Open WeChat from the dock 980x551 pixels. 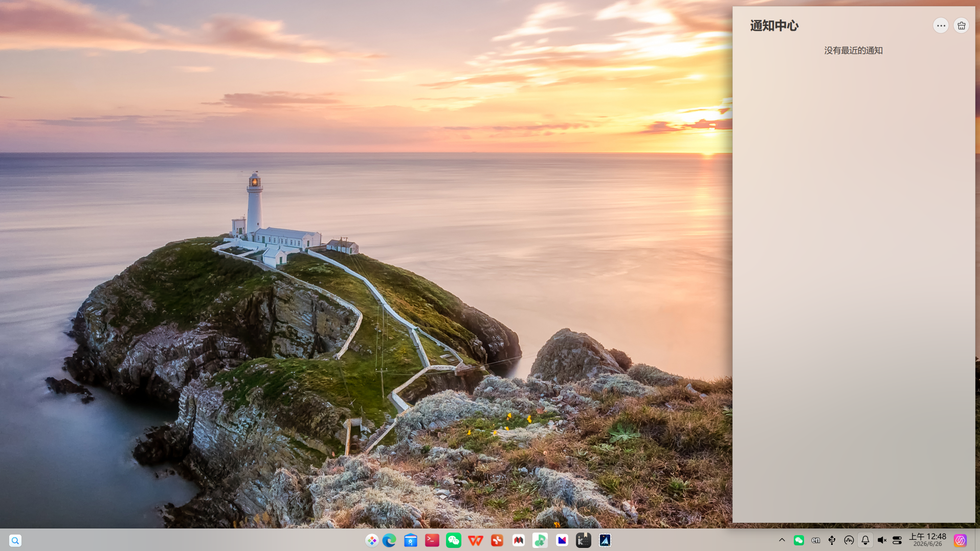coord(454,540)
